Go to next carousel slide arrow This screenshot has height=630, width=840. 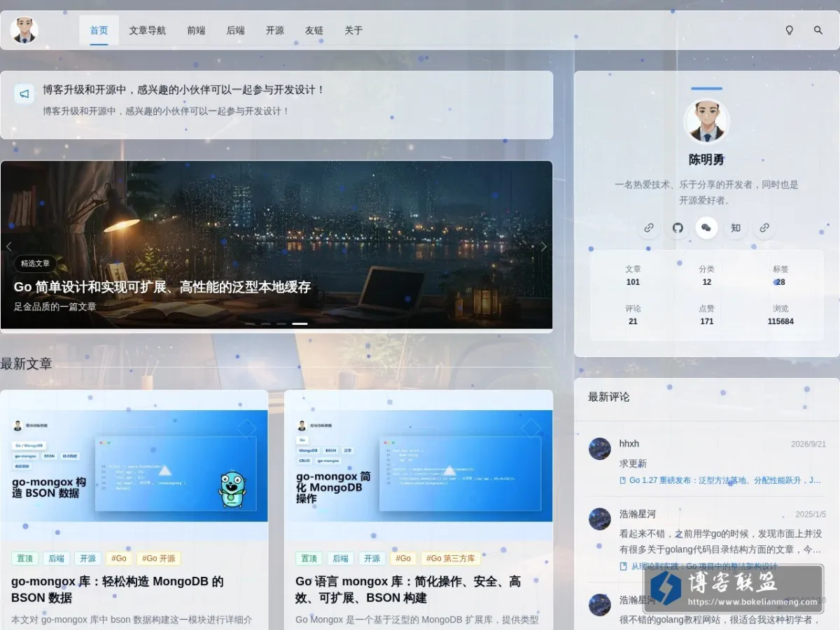(x=543, y=246)
